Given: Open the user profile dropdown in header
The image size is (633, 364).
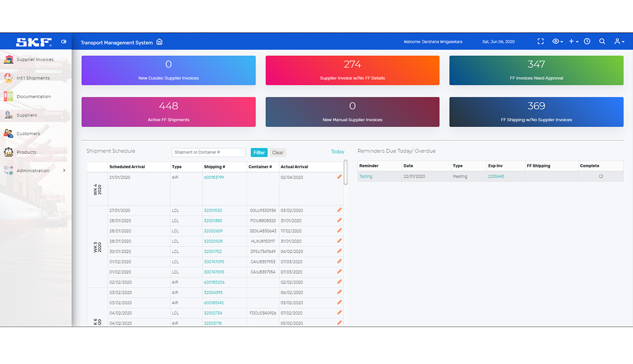Looking at the screenshot, I should point(619,42).
